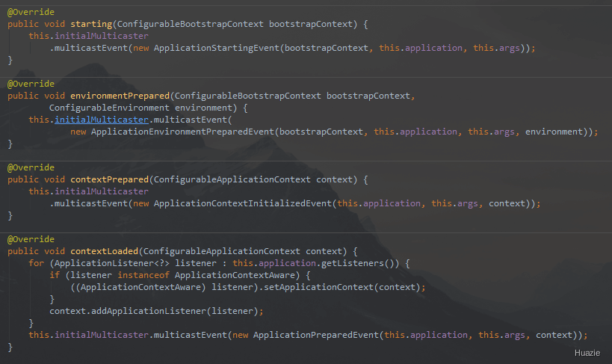The width and height of the screenshot is (612, 364).
Task: Click @Override above contextPrepared
Action: pos(31,167)
